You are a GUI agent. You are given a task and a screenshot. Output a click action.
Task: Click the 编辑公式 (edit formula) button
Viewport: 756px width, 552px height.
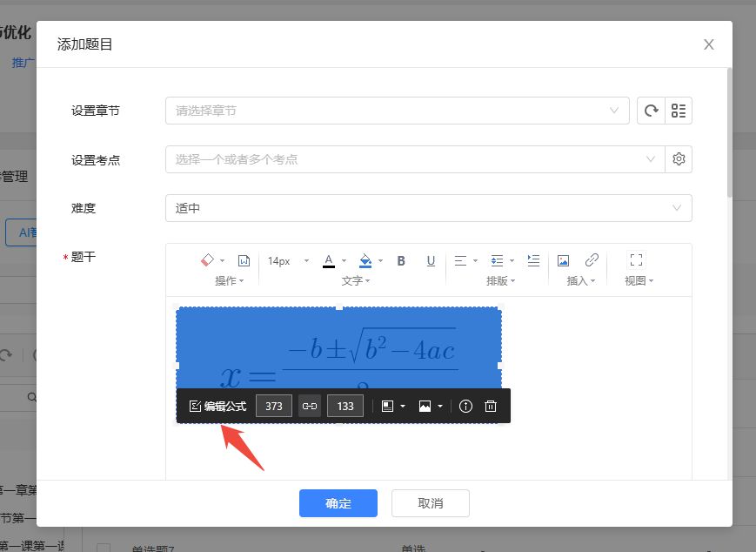click(x=217, y=407)
